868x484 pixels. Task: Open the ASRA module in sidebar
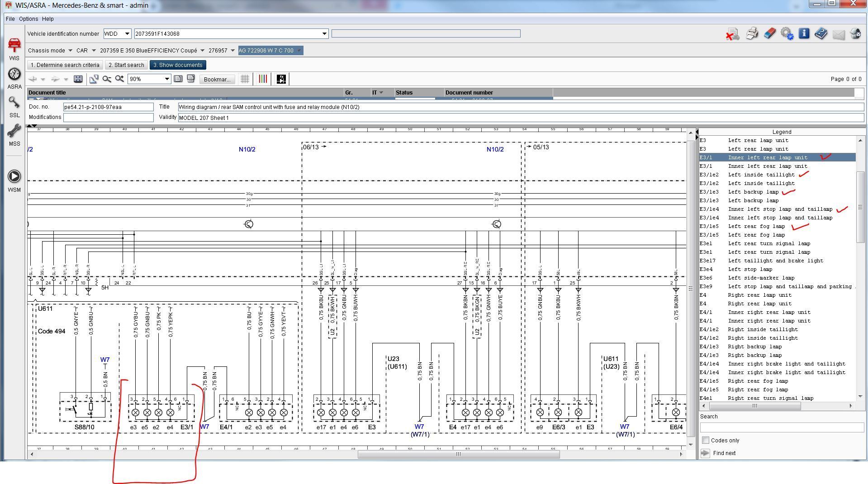click(14, 75)
